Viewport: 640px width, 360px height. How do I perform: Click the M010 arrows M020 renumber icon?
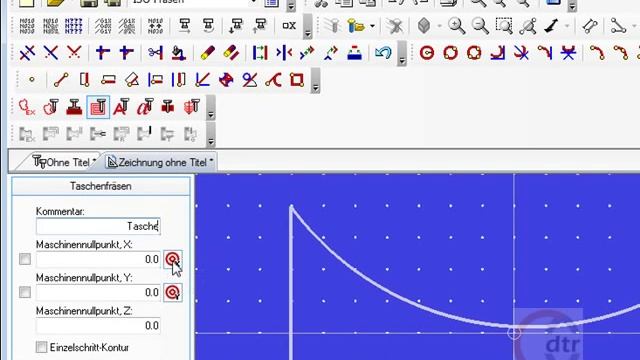(x=155, y=26)
